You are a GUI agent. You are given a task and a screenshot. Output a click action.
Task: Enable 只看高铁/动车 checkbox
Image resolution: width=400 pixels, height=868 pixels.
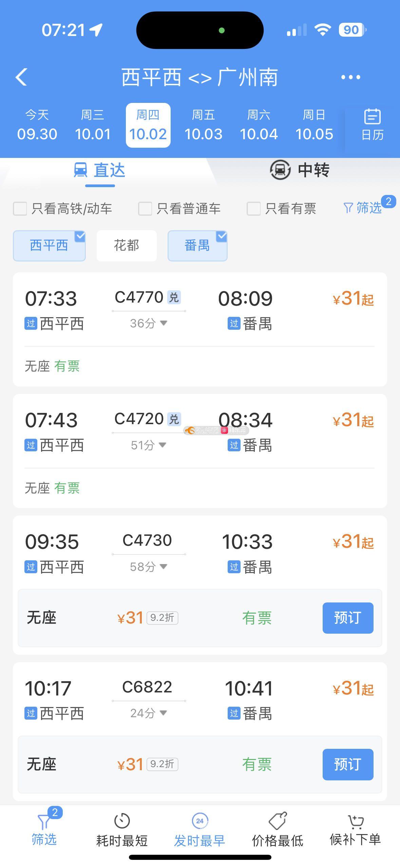pos(20,209)
